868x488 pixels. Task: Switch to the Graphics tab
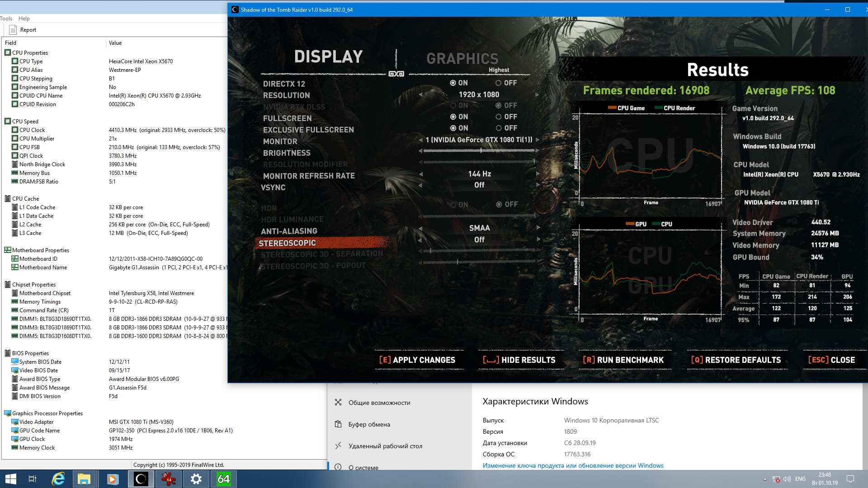(x=462, y=59)
